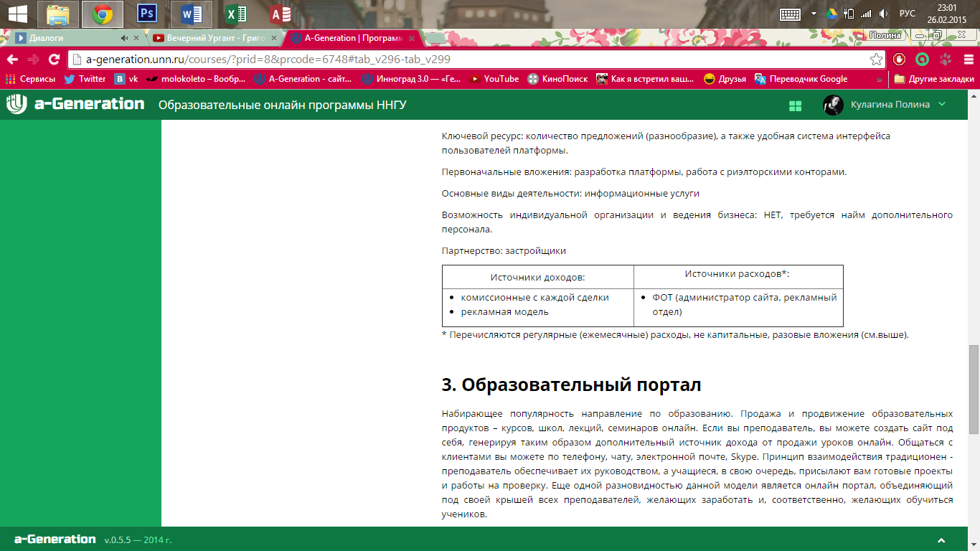
Task: Click the комиссионные с каждой сделки item
Action: [534, 297]
